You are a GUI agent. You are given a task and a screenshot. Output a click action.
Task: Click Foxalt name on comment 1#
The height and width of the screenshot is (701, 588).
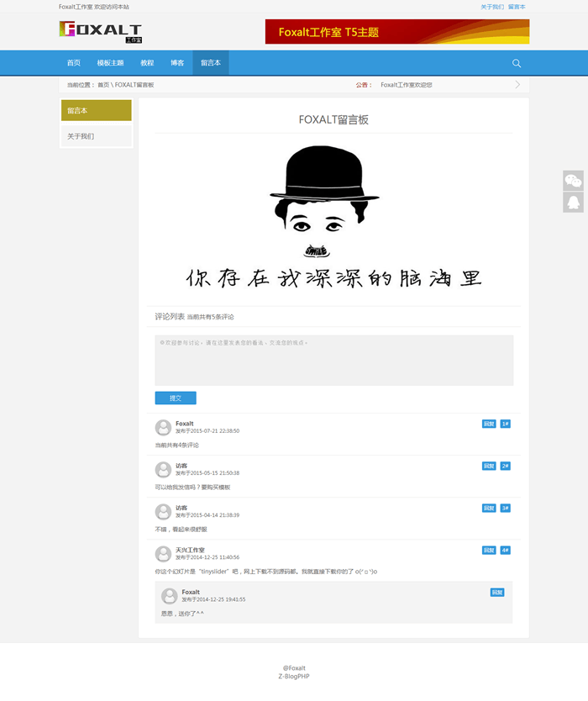point(185,424)
